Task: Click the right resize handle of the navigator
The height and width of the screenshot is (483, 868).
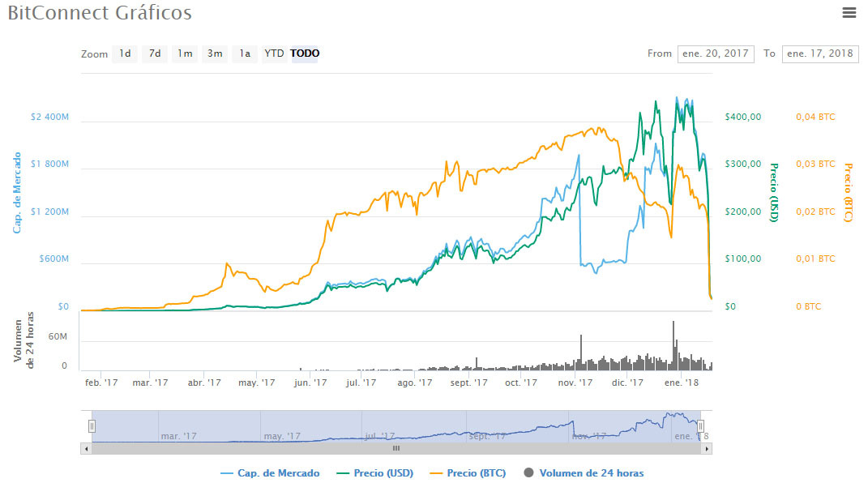Action: [x=702, y=425]
